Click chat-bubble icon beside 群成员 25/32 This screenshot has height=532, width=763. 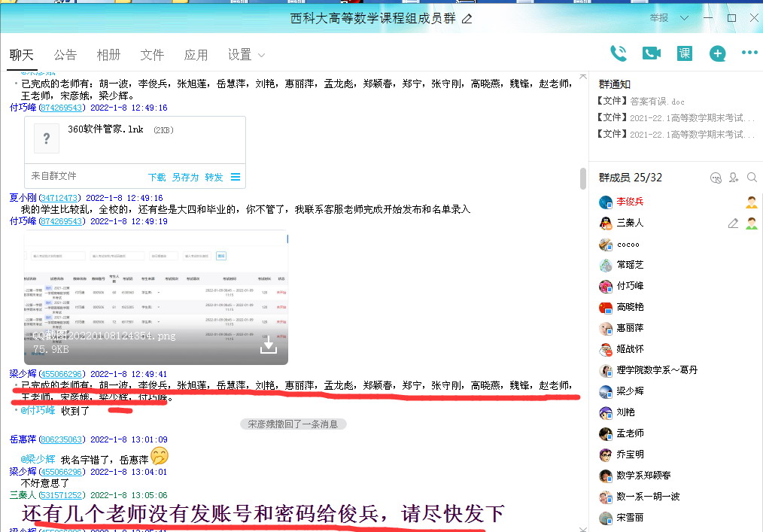point(716,178)
